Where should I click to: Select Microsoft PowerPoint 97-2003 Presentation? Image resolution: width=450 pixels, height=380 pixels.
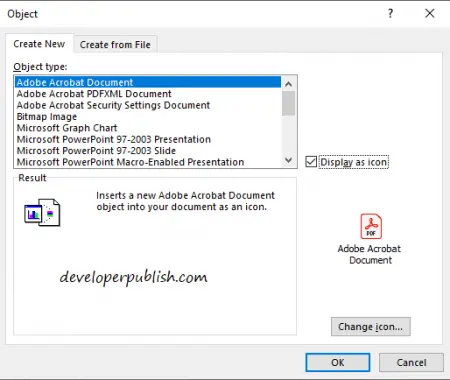click(148, 139)
